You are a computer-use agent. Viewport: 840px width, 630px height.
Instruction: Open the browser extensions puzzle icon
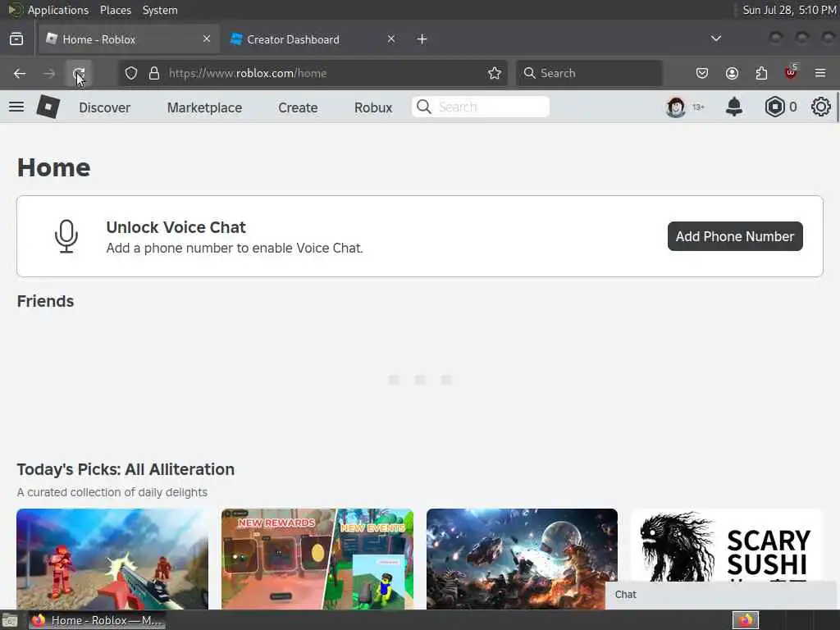tap(761, 73)
